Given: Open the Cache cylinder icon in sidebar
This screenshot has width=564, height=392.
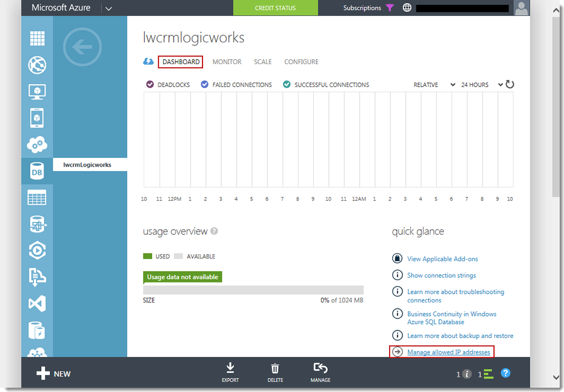Looking at the screenshot, I should coord(37,331).
